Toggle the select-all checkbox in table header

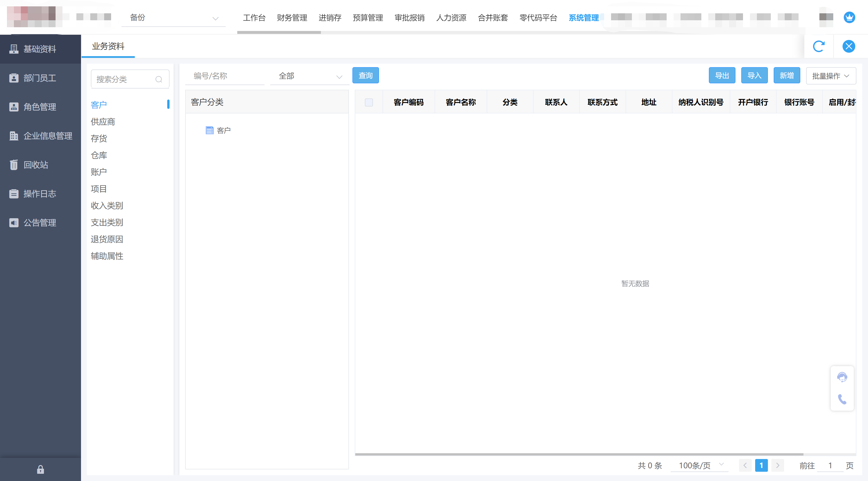[369, 102]
